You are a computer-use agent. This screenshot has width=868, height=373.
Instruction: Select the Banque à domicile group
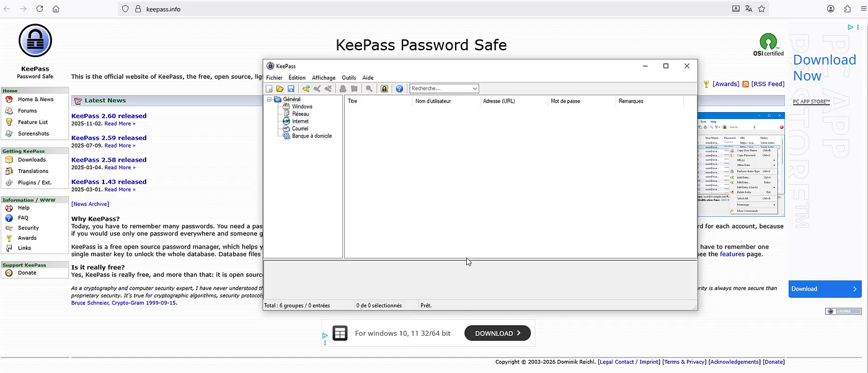tap(312, 136)
